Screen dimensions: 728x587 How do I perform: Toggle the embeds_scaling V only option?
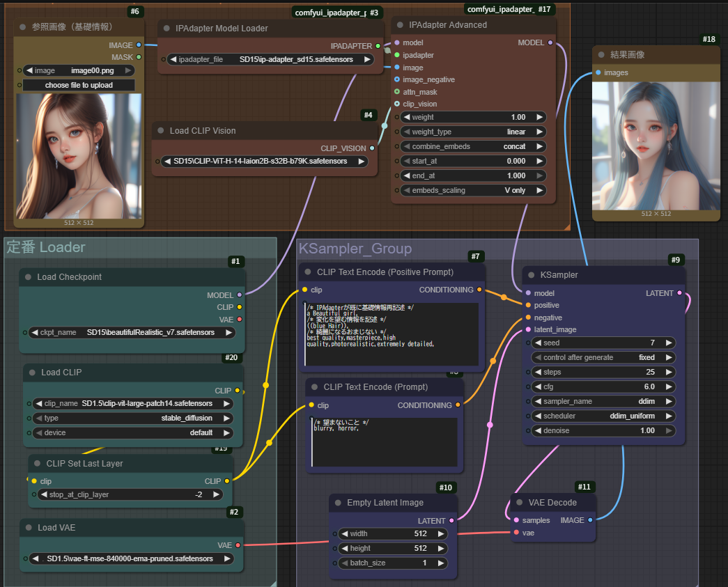click(x=470, y=190)
